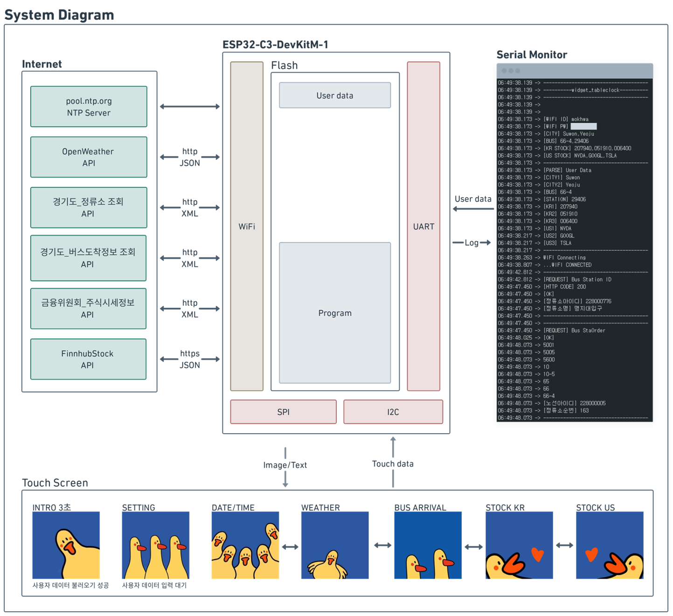Screen dimensions: 673x616
Task: Click '[REQUEST] Bus StaOrder' log line
Action: tap(552, 330)
